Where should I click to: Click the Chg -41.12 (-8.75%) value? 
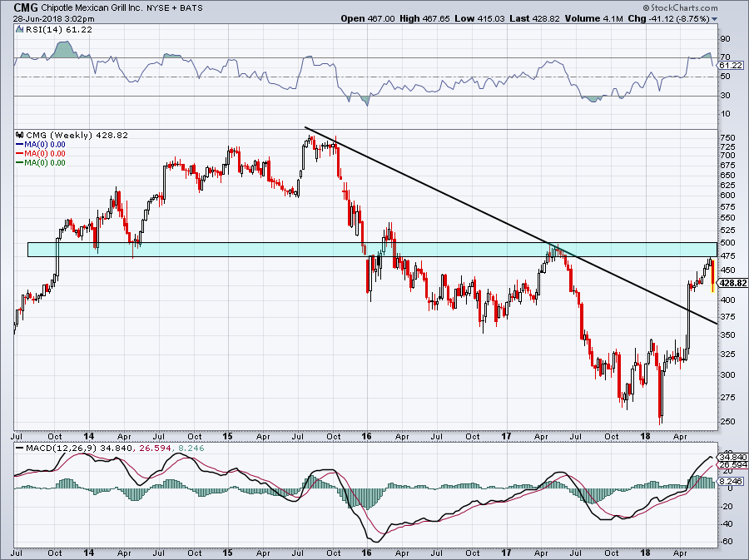click(x=668, y=18)
